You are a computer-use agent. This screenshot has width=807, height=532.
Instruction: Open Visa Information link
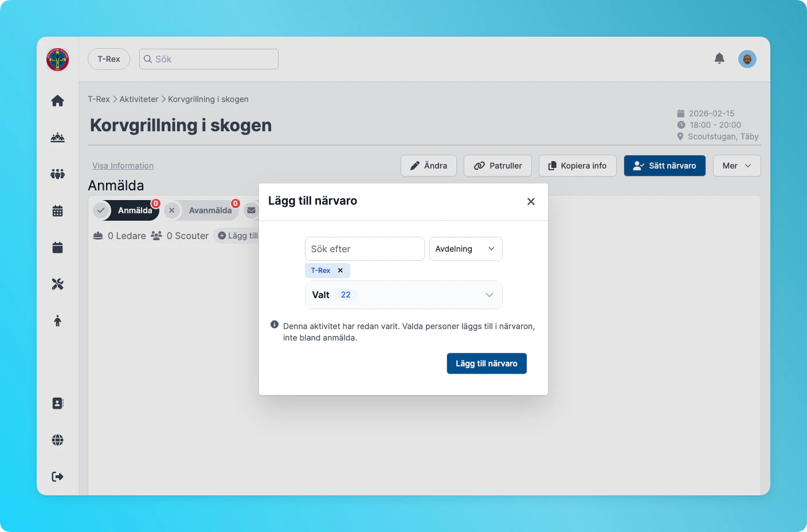(123, 165)
